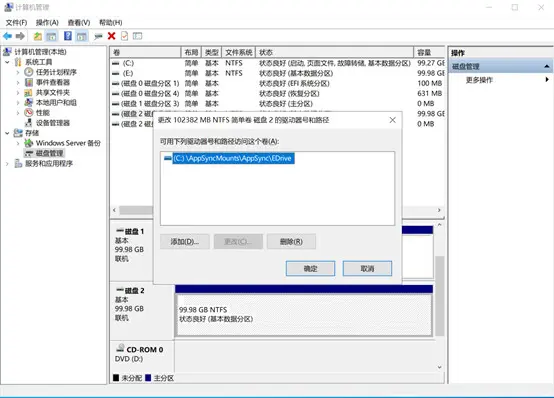Image resolution: width=554 pixels, height=398 pixels.
Task: Click the Back arrow toolbar icon
Action: 7,36
